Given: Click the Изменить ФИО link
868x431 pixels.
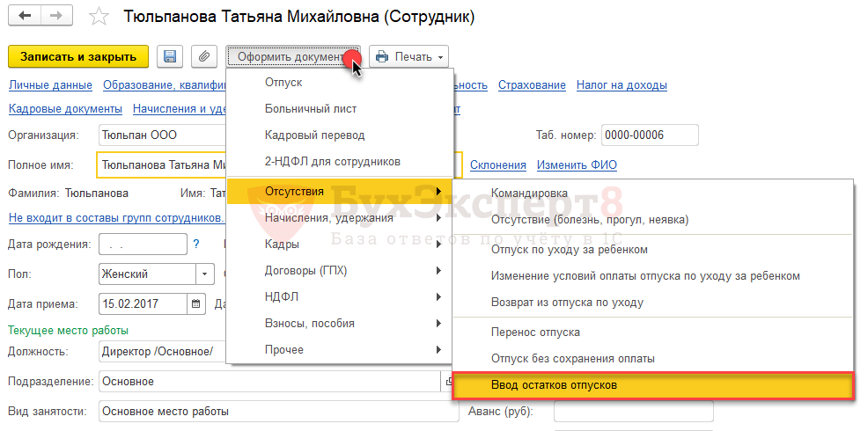Looking at the screenshot, I should tap(577, 164).
